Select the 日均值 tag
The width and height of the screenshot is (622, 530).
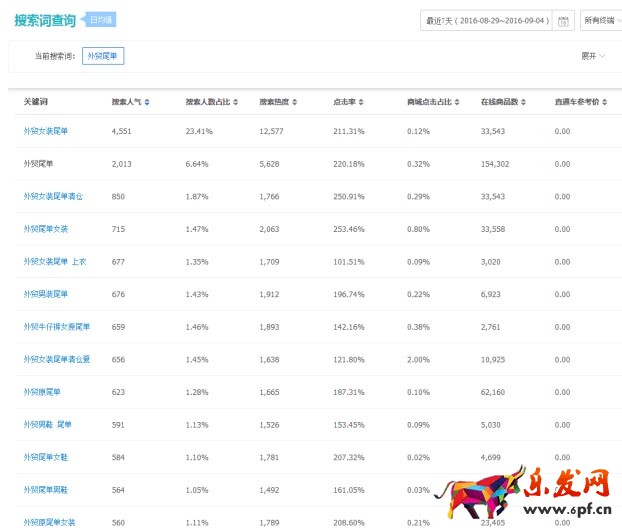101,19
